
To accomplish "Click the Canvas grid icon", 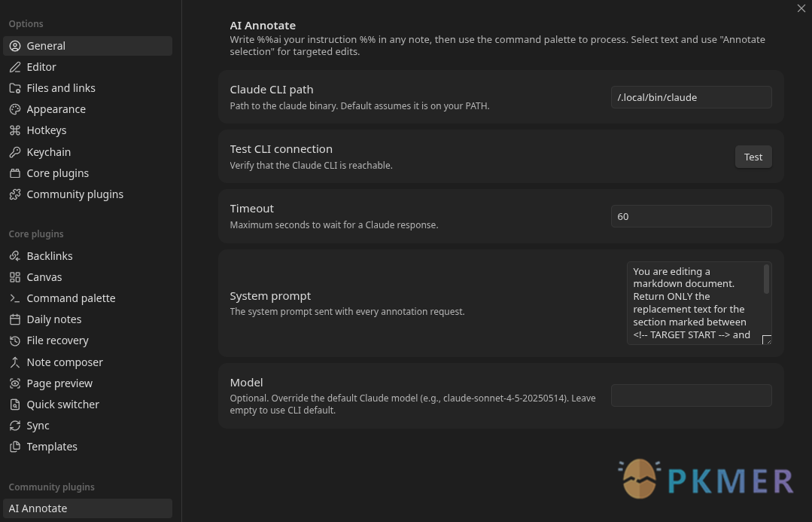I will point(15,277).
